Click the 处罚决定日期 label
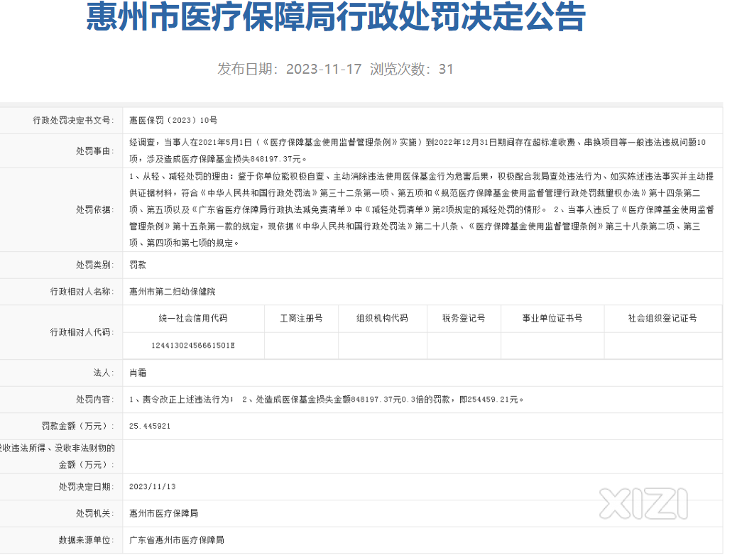This screenshot has height=560, width=742. [x=87, y=486]
